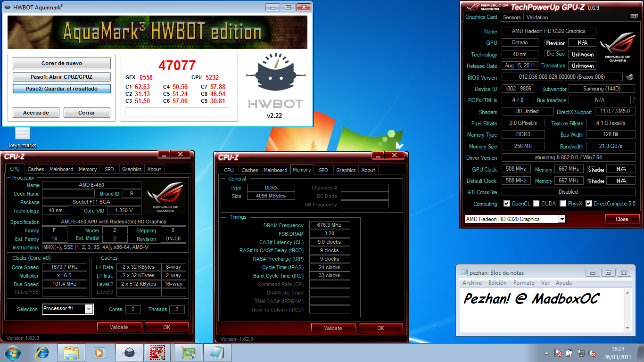
Task: Click the ROG logo in CPU-Z processor window
Action: coord(165,197)
